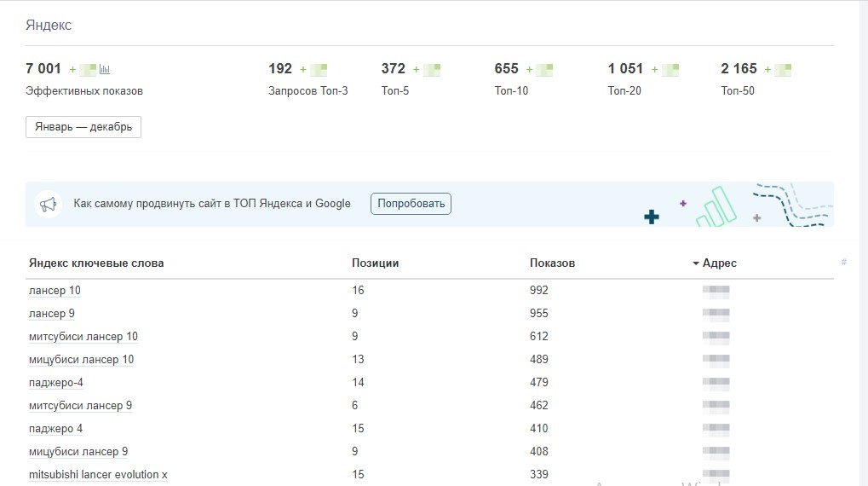This screenshot has height=486, width=868.
Task: Click the bar chart illustration in the banner
Action: tap(716, 208)
